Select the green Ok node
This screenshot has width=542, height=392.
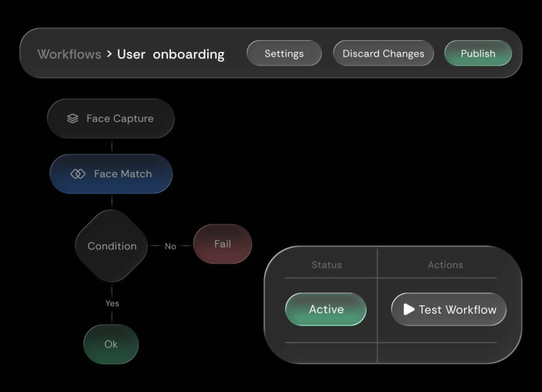(x=111, y=344)
